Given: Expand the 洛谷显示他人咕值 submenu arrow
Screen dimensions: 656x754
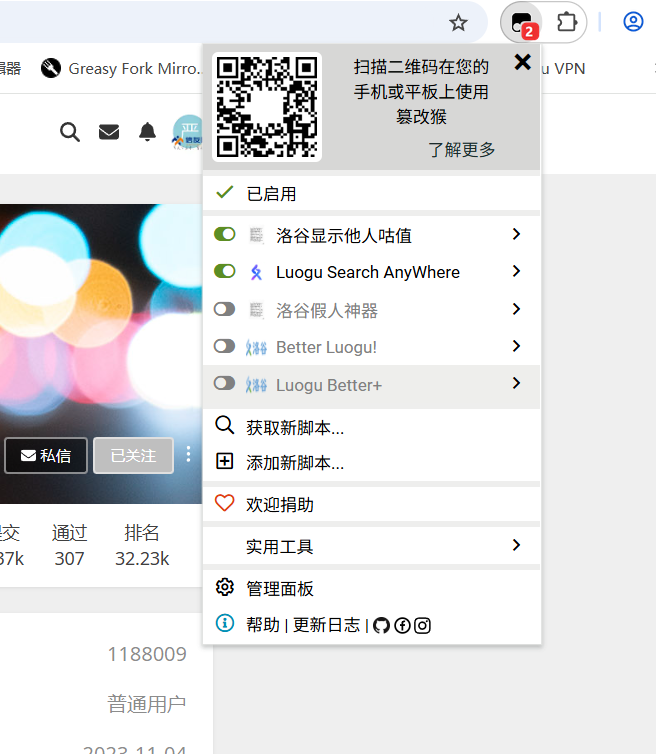Looking at the screenshot, I should (x=516, y=234).
